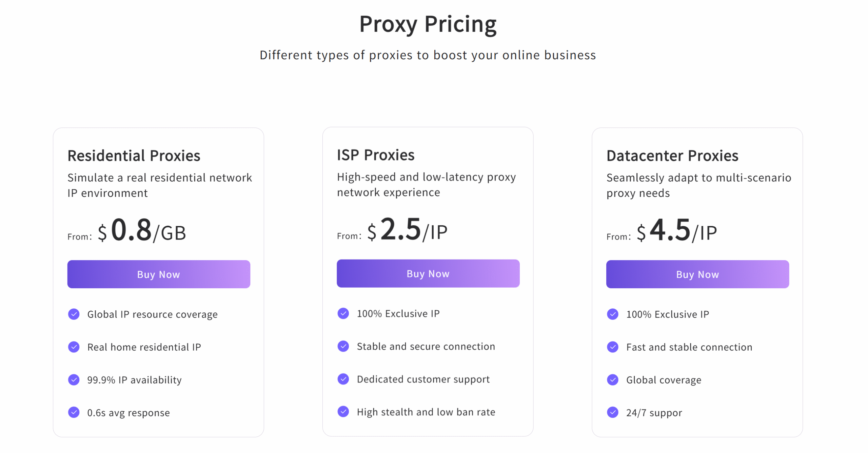
Task: Click Buy Now for ISP Proxies
Action: 428,273
